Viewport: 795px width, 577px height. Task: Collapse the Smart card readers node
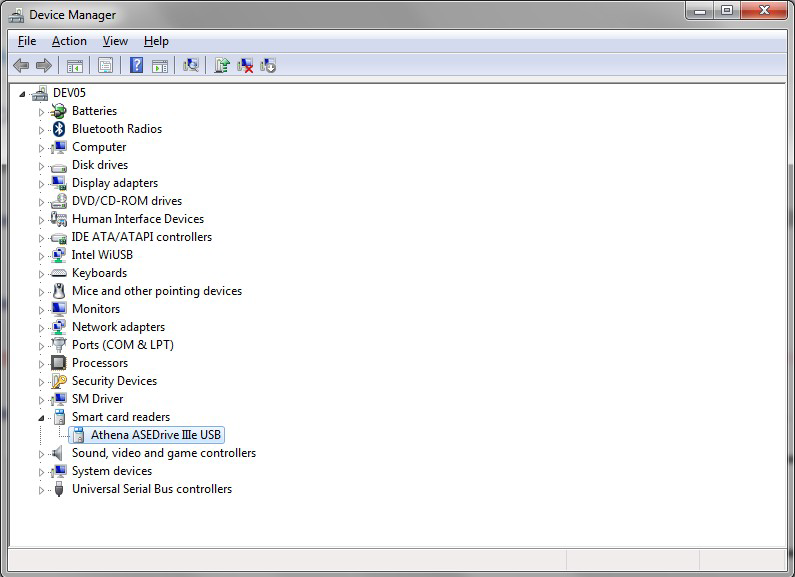tap(42, 417)
